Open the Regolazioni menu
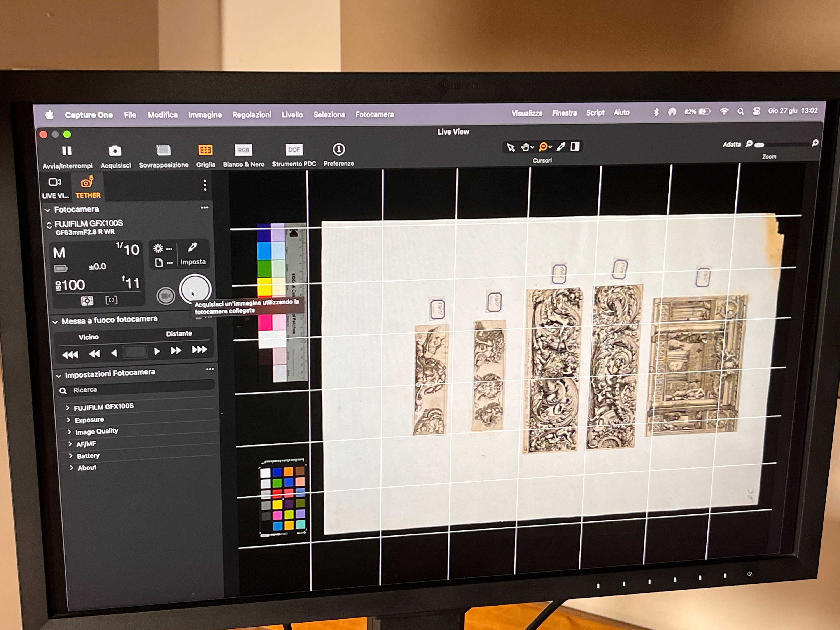 tap(251, 115)
